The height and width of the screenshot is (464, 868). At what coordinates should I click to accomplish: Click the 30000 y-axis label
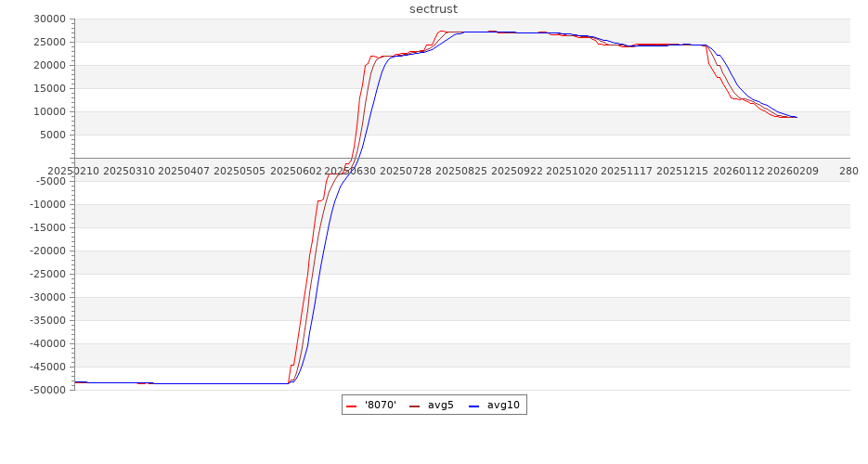pos(48,19)
